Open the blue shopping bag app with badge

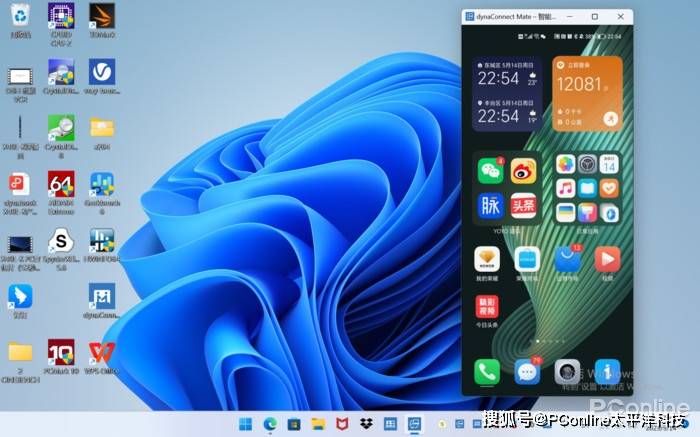tap(567, 260)
